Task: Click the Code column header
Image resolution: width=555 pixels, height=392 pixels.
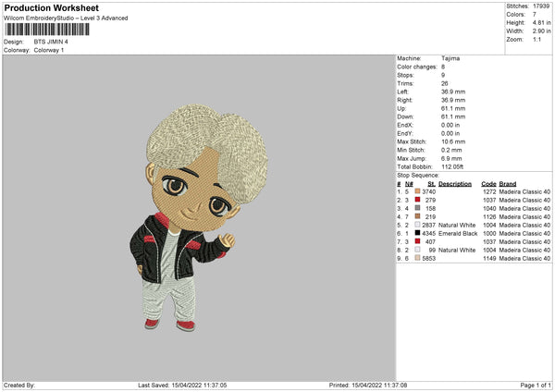Action: [x=488, y=184]
